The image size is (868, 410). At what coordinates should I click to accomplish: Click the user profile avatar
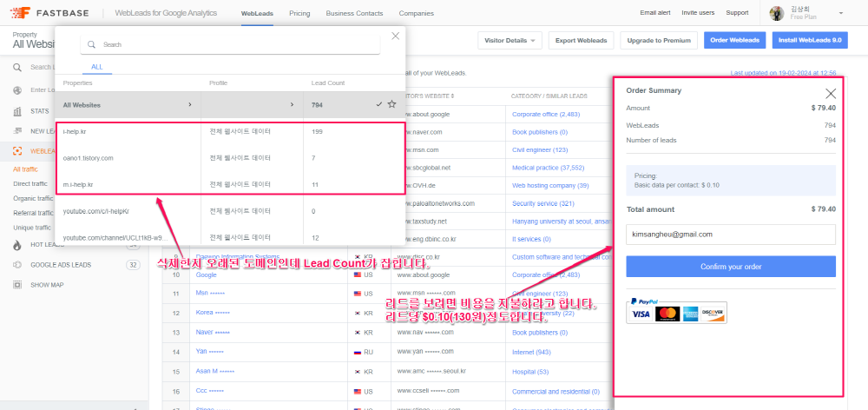click(x=777, y=13)
